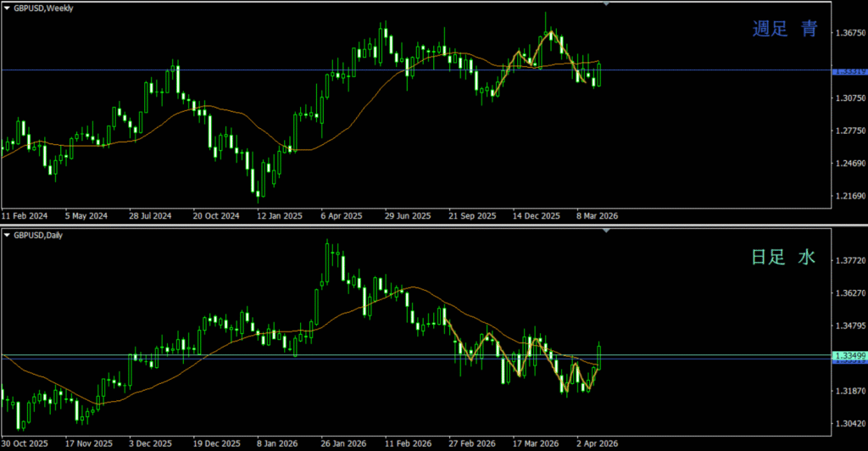Click the 1.36750 level on weekly price scale

click(849, 33)
